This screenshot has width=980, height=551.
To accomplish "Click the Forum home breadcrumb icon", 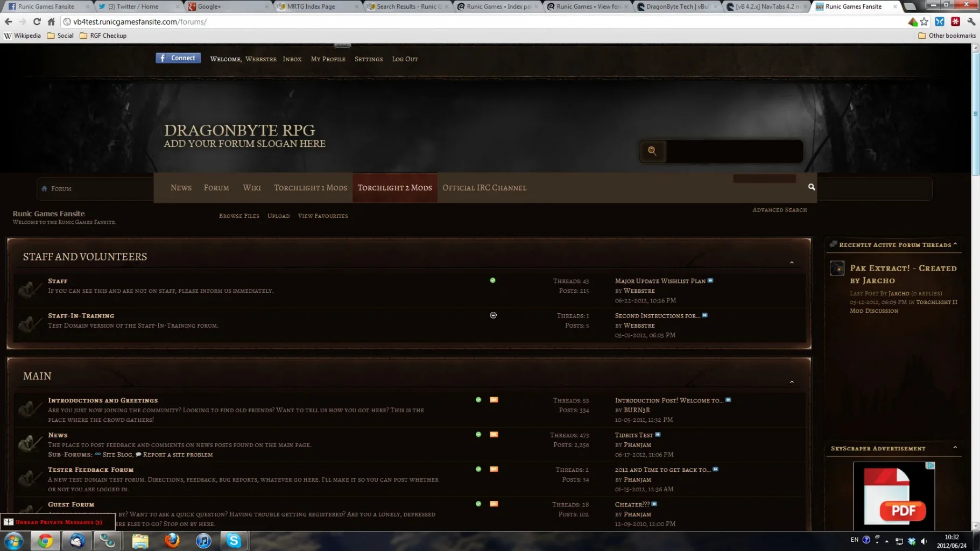I will pyautogui.click(x=45, y=188).
